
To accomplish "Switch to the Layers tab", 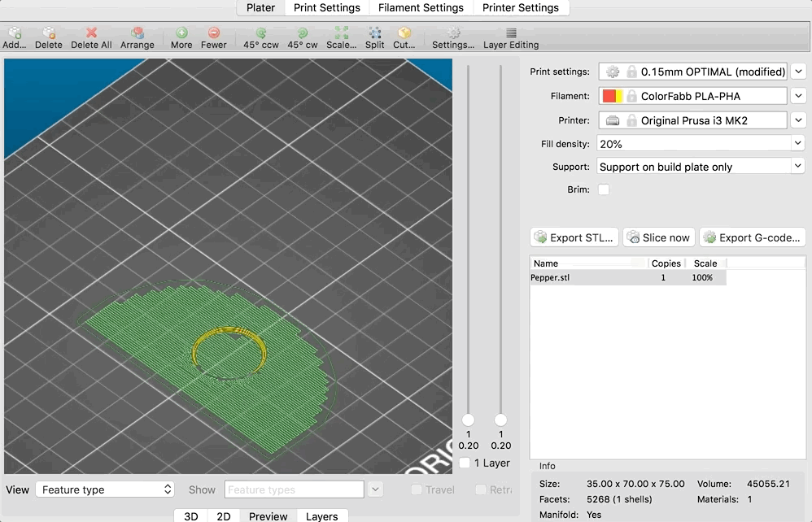I will tap(321, 515).
